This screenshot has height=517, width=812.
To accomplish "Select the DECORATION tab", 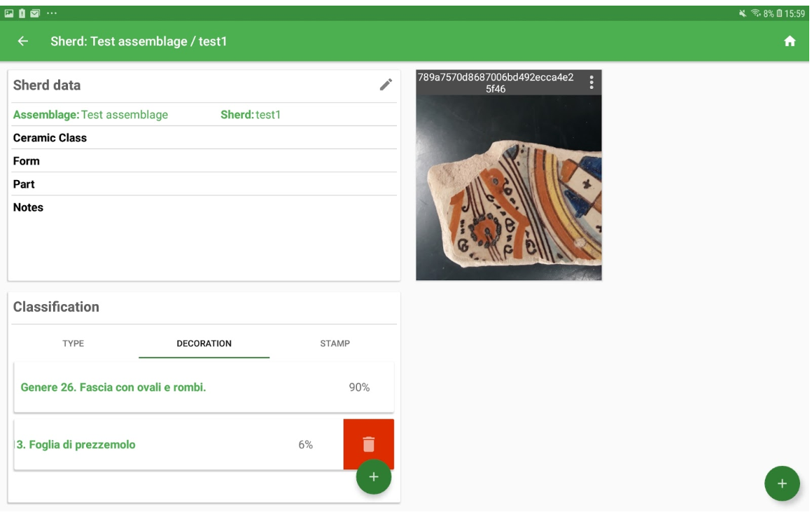I will click(204, 343).
